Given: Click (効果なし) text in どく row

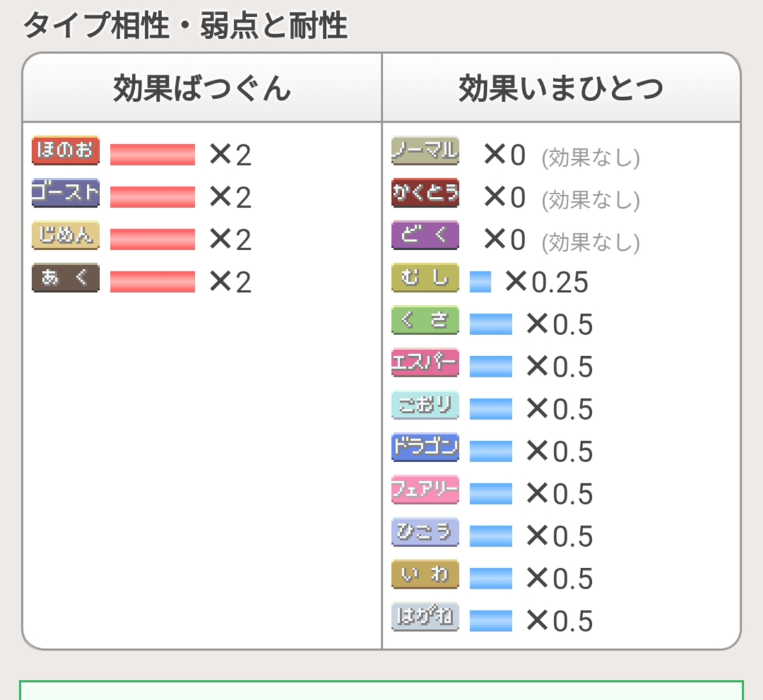Looking at the screenshot, I should [591, 242].
